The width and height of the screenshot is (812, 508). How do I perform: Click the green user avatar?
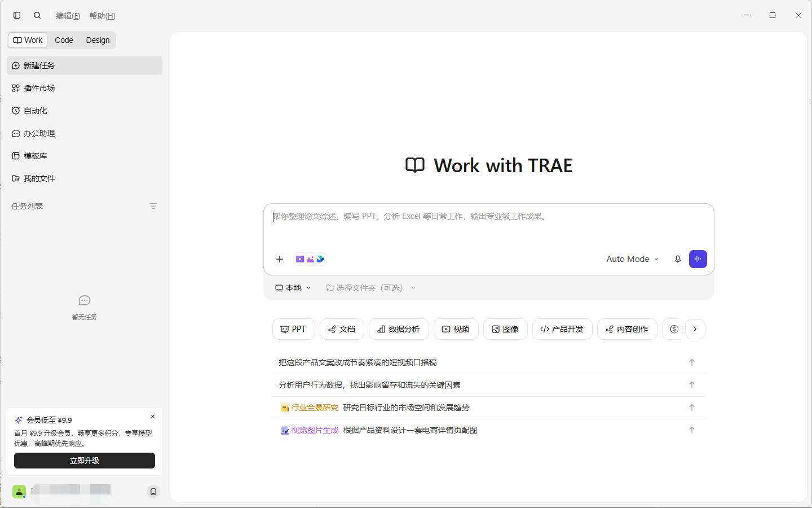click(x=19, y=492)
